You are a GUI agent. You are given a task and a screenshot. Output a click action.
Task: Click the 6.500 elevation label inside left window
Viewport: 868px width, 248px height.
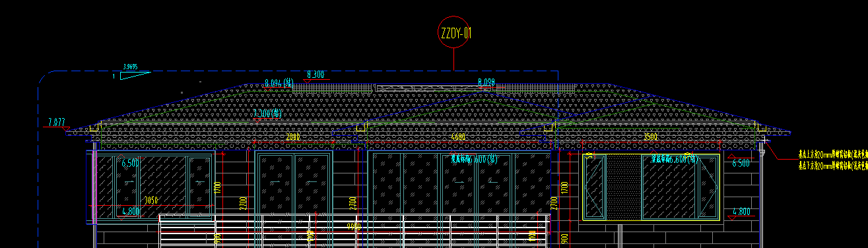pos(130,162)
